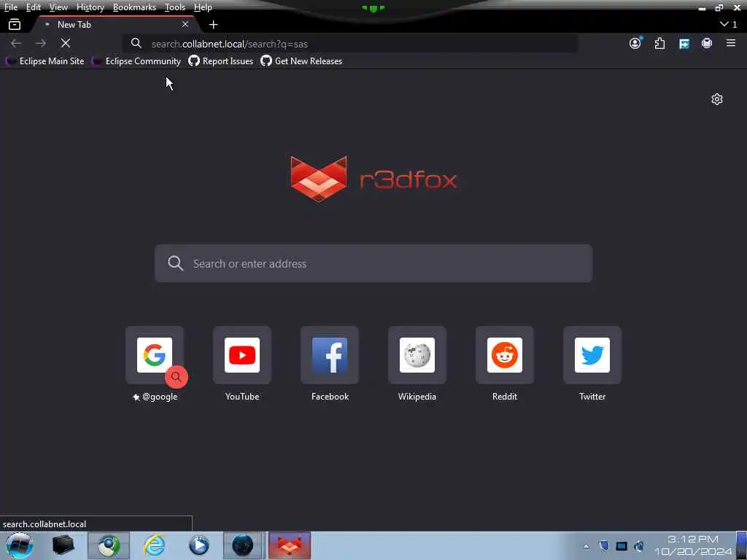This screenshot has height=560, width=747.
Task: Click the volume speaker tray icon
Action: point(639,545)
